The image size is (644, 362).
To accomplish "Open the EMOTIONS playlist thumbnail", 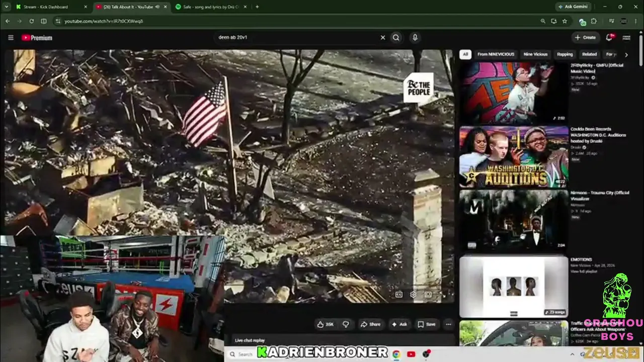I will tap(514, 287).
